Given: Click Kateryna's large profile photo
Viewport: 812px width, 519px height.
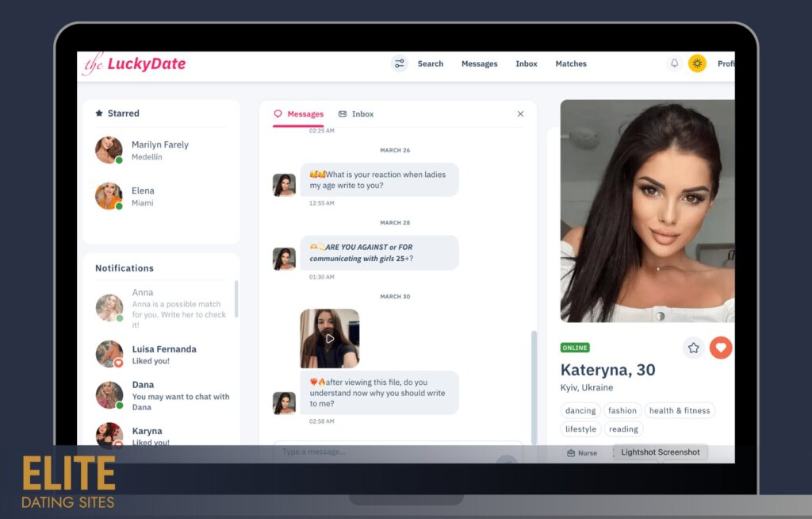Looking at the screenshot, I should point(646,210).
